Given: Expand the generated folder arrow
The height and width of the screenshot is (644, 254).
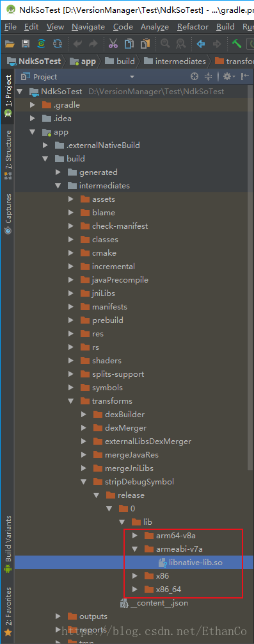Looking at the screenshot, I should coord(58,172).
